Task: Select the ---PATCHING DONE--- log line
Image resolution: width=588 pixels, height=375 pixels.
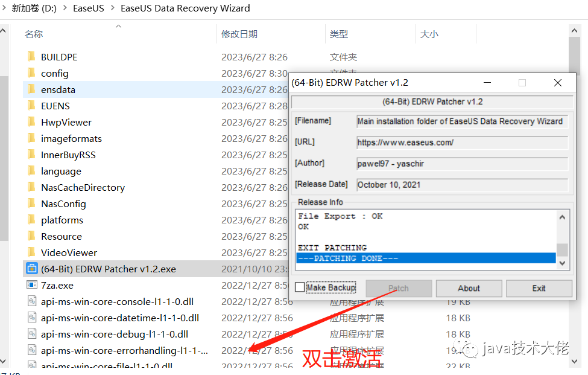Action: (426, 258)
